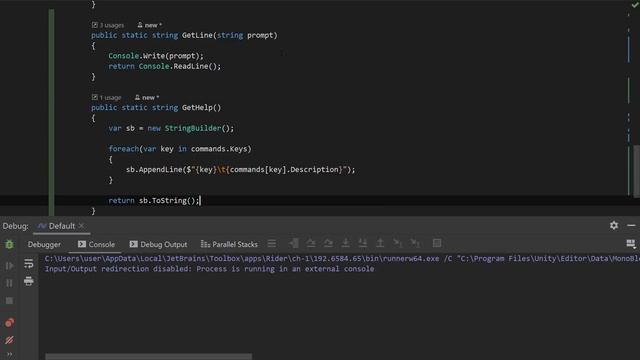640x360 pixels.
Task: Toggle soft-wrap in the console
Action: (29, 264)
